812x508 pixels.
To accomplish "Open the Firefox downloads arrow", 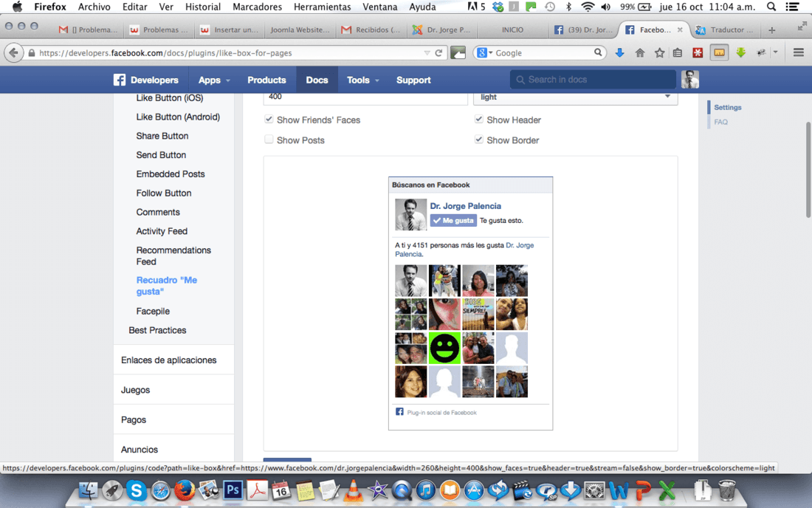I will 619,53.
